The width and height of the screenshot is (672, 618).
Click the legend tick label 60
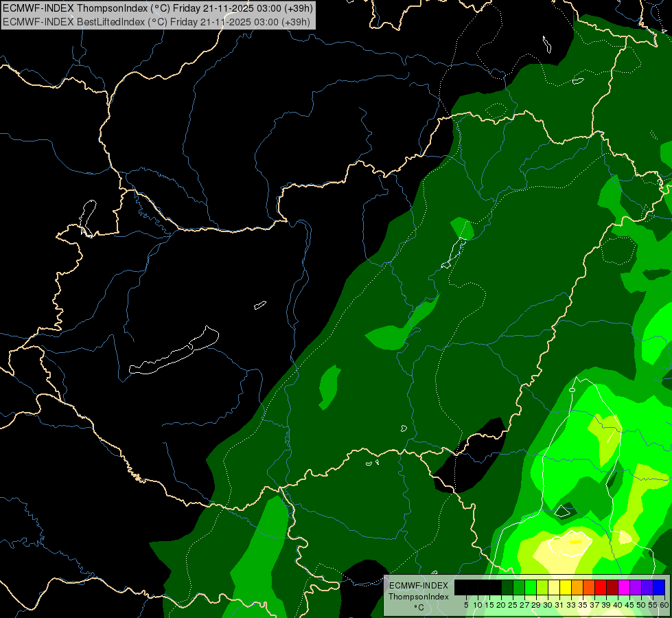[x=664, y=605]
